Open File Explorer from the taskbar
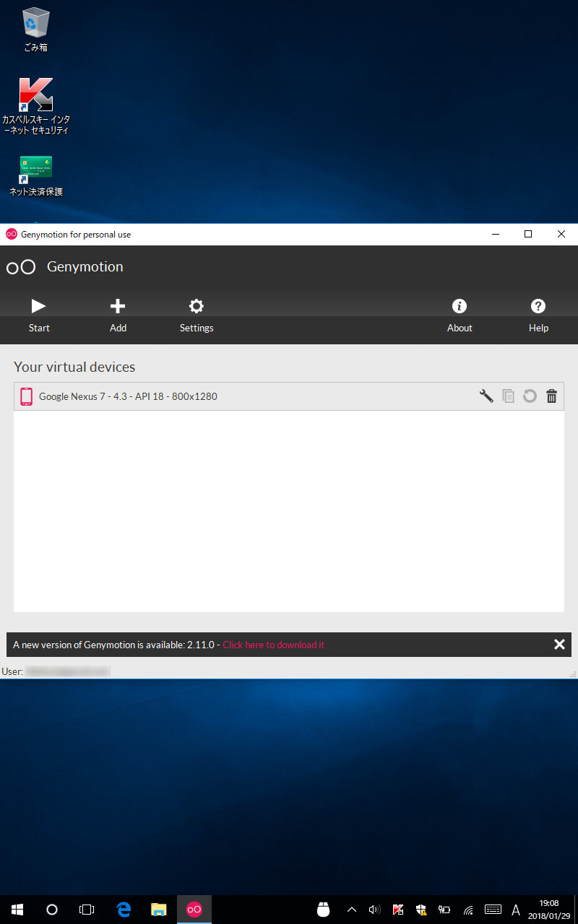The image size is (578, 924). coord(159,910)
